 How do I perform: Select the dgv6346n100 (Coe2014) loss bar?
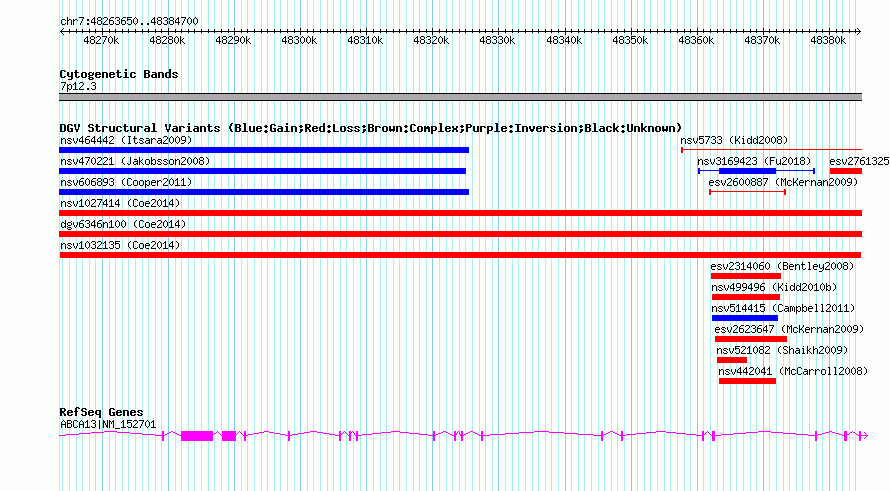[x=460, y=234]
